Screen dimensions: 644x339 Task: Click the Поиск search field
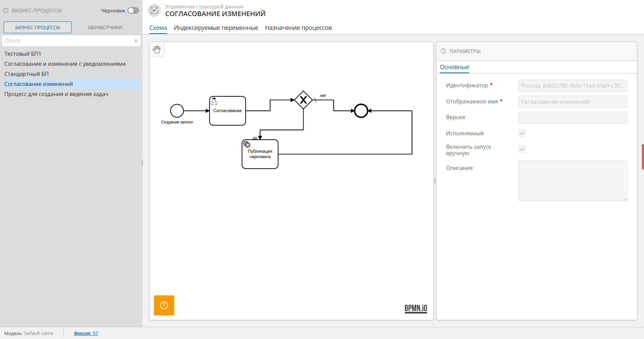coord(67,41)
